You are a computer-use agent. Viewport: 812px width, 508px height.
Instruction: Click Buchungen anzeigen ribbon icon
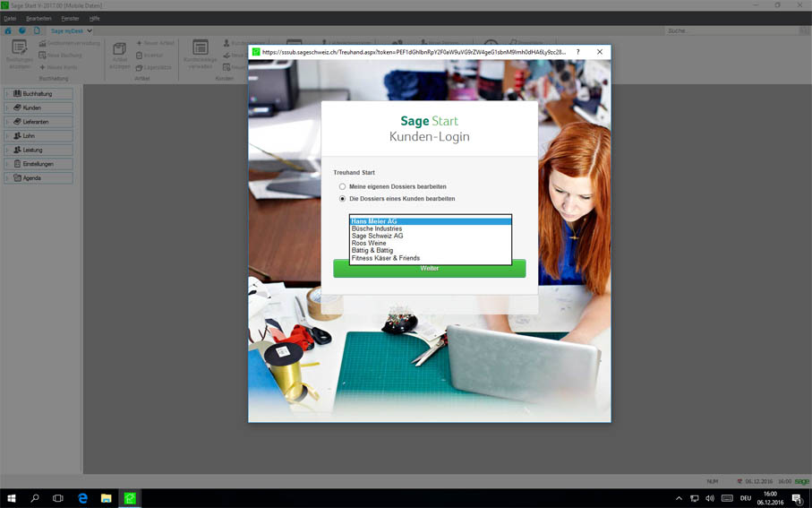point(20,55)
